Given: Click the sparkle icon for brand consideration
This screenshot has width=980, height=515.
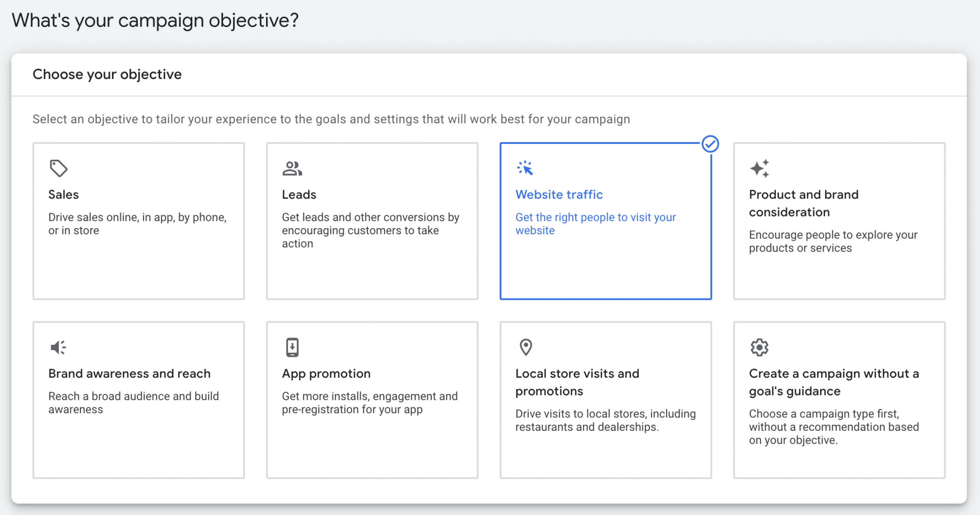Looking at the screenshot, I should 759,168.
